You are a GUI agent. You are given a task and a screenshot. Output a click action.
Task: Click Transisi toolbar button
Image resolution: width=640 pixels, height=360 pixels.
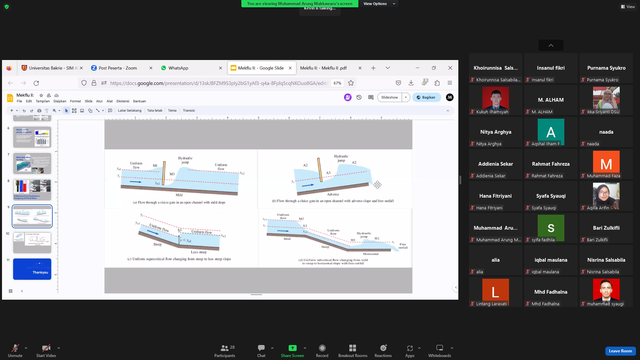(189, 111)
